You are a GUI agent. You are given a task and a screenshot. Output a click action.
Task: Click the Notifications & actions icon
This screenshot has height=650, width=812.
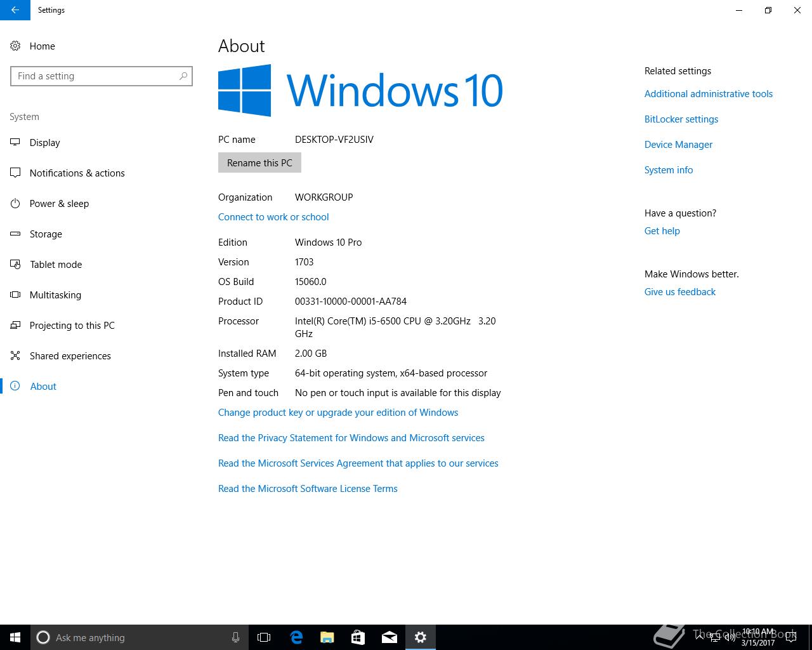tap(15, 173)
